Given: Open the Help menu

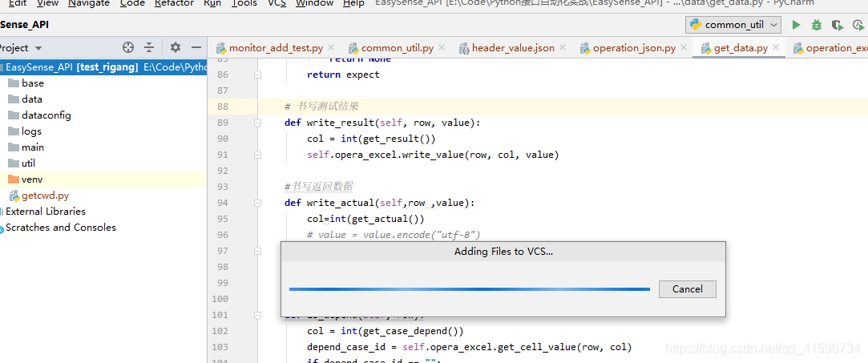Looking at the screenshot, I should 353,3.
